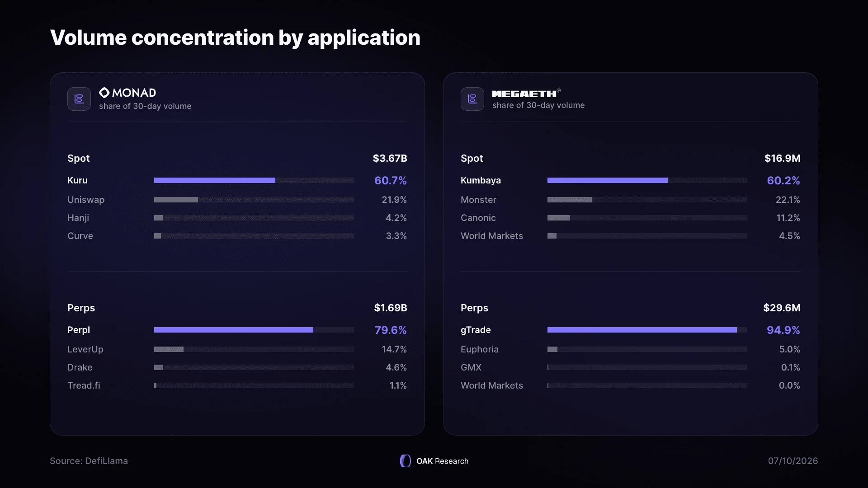Select the Euphoria label
Viewport: 868px width, 488px height.
[480, 349]
